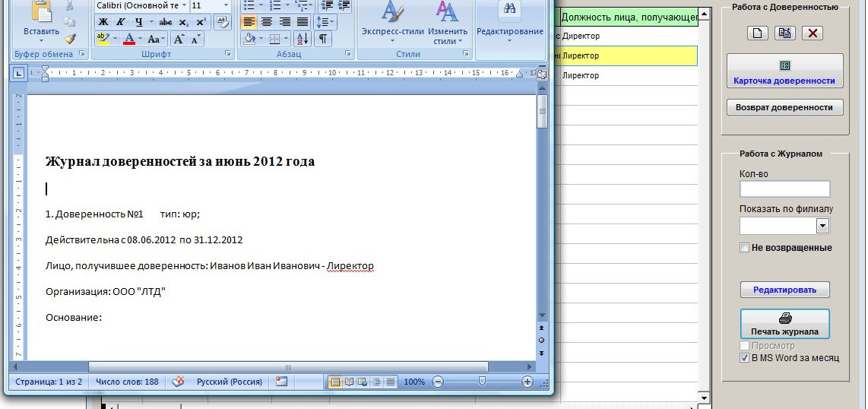Click the Clear Formatting eraser icon
The width and height of the screenshot is (868, 409).
point(222,22)
